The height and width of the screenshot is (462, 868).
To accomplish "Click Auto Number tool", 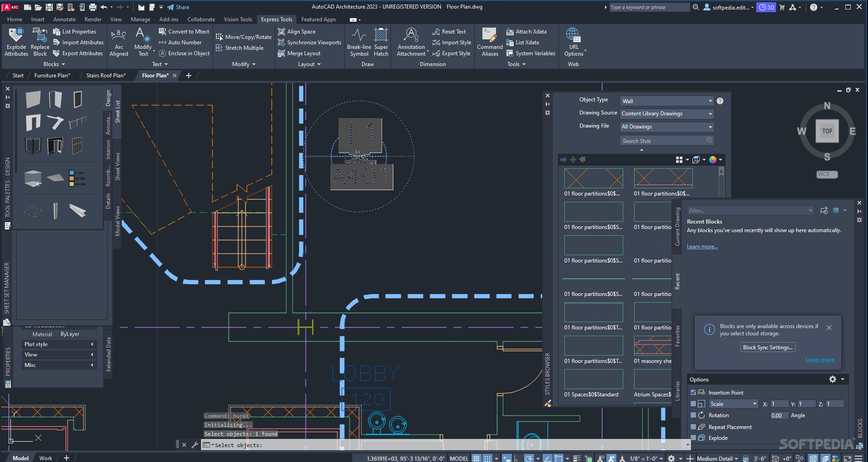I will point(180,43).
